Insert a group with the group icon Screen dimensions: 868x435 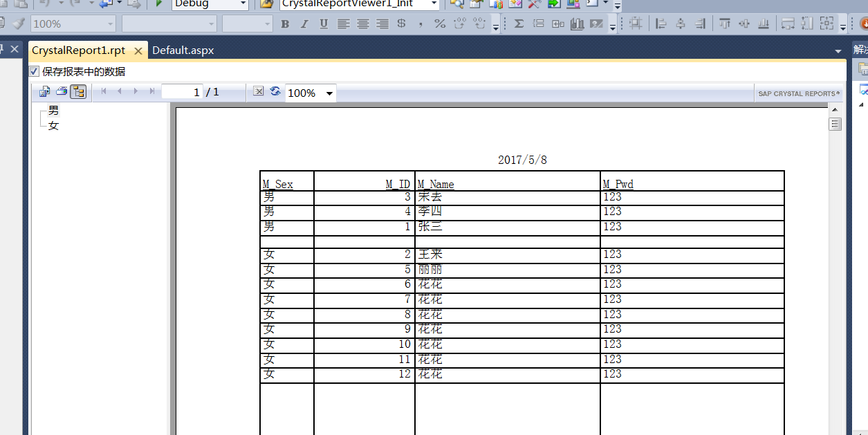[538, 24]
